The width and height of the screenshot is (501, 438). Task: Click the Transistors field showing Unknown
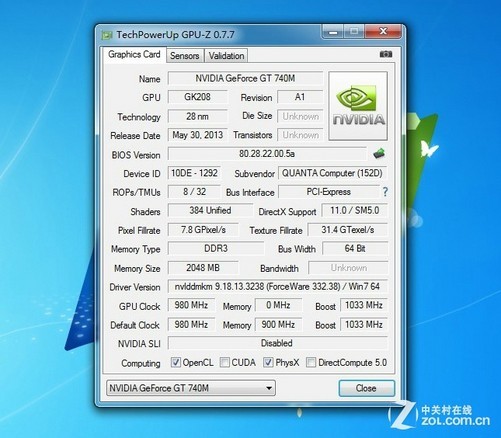click(300, 135)
